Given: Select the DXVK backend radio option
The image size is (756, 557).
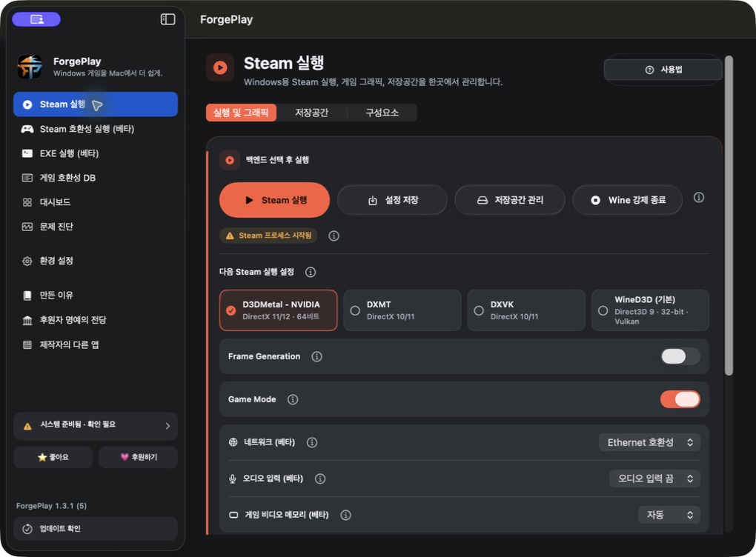Looking at the screenshot, I should 526,310.
